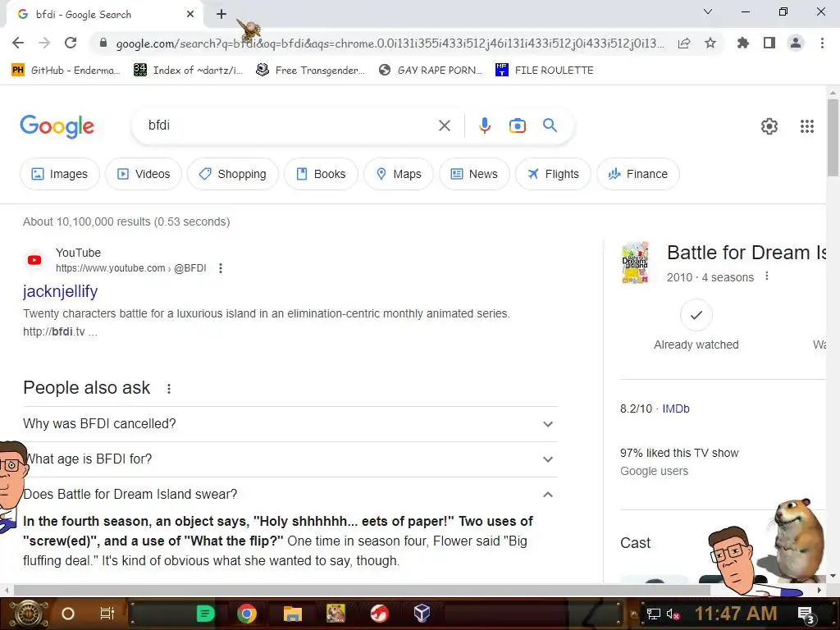Viewport: 840px width, 630px height.
Task: Open FILE ROULETTE bookmark
Action: point(545,71)
